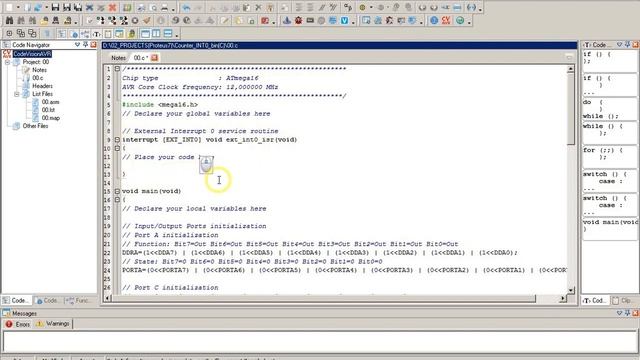This screenshot has width=640, height=360.
Task: Click the tile windows vertically icon
Action: (x=156, y=33)
